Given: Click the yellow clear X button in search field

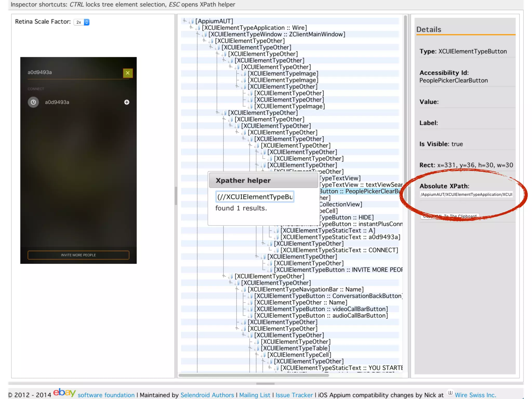Looking at the screenshot, I should [x=128, y=73].
